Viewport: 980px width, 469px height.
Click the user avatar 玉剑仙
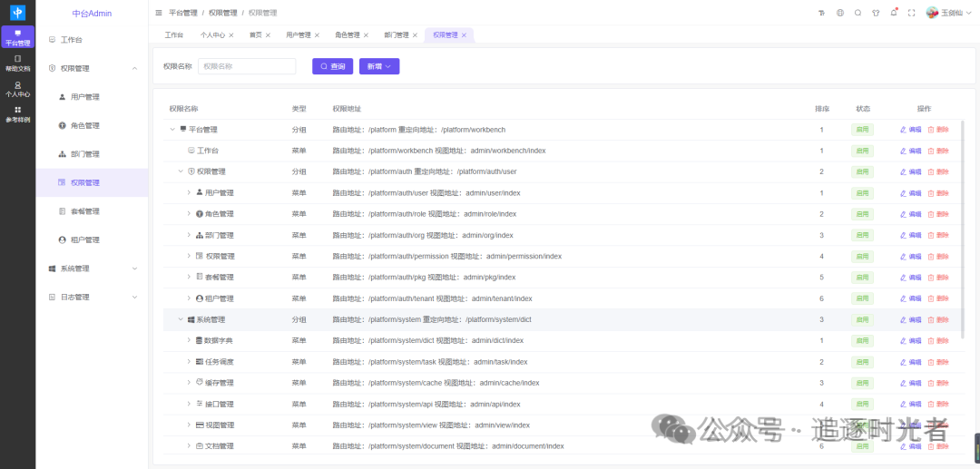pos(932,13)
